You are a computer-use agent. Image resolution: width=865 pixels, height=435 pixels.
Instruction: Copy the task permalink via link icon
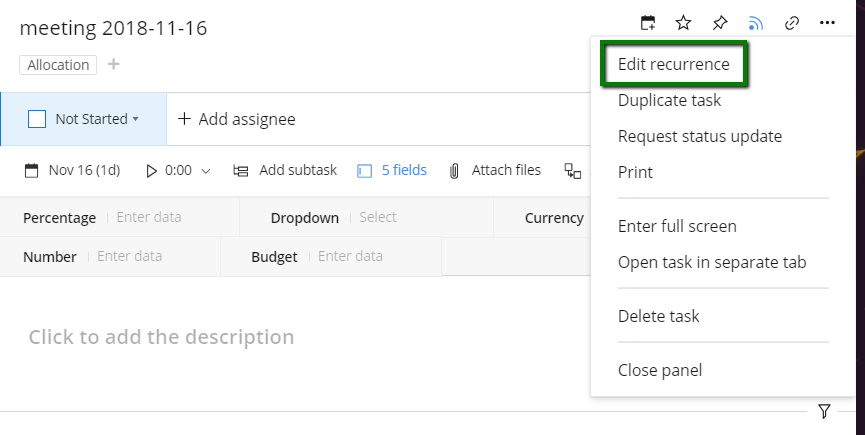point(791,23)
